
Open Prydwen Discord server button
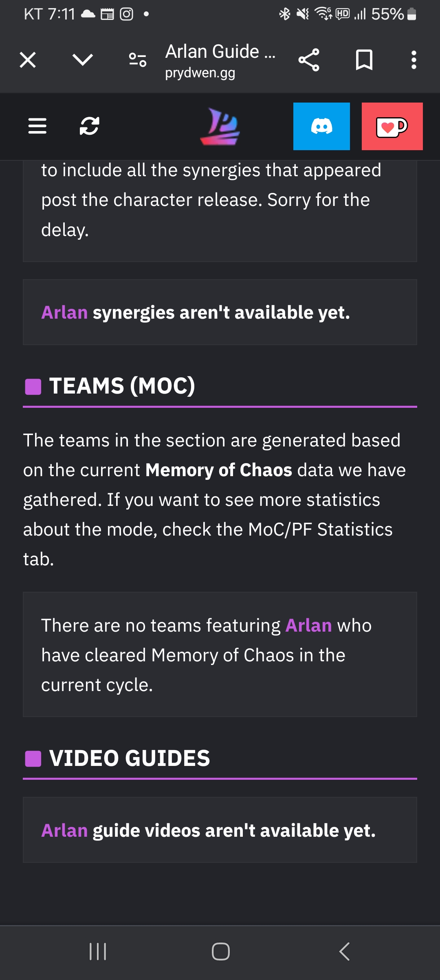pyautogui.click(x=321, y=126)
